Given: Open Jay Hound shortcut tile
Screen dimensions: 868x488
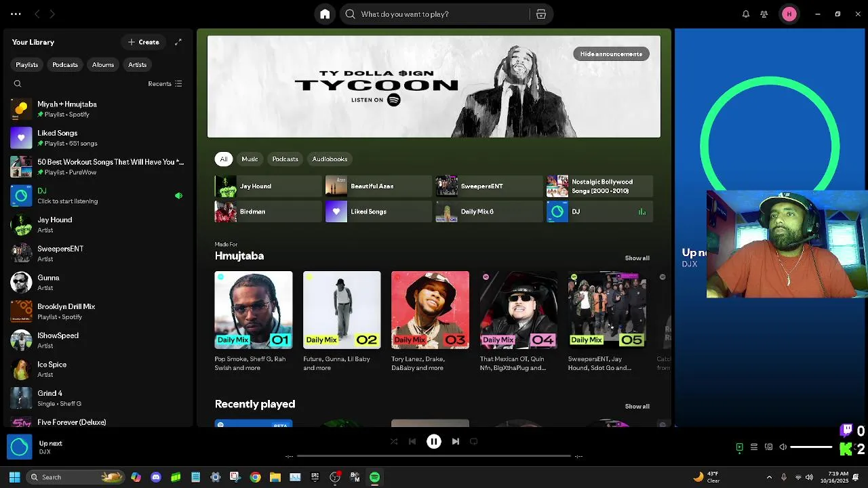Looking at the screenshot, I should click(269, 186).
